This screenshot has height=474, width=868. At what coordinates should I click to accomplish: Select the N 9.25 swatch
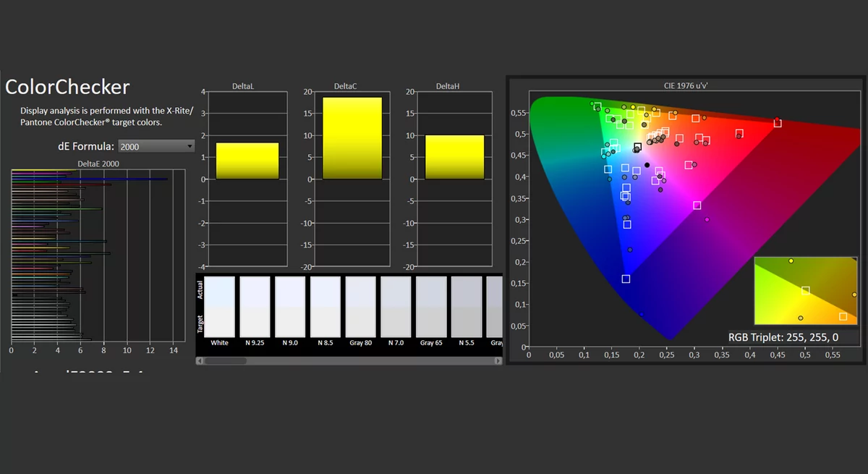(x=255, y=307)
